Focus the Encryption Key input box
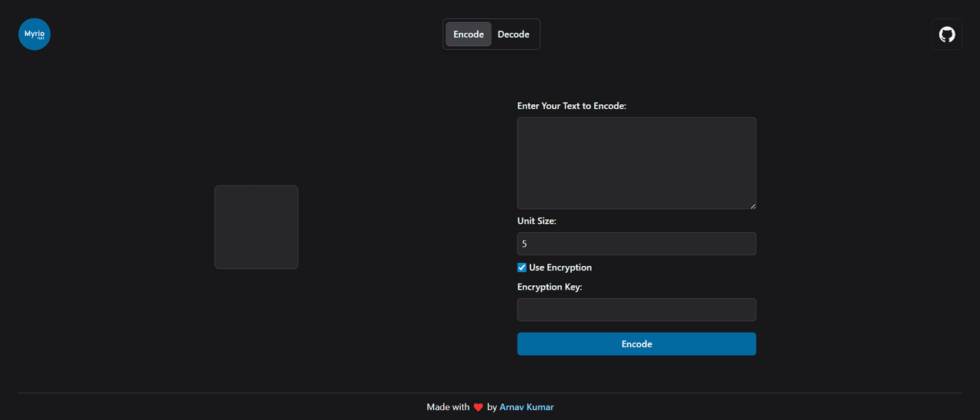The image size is (980, 420). pos(636,310)
